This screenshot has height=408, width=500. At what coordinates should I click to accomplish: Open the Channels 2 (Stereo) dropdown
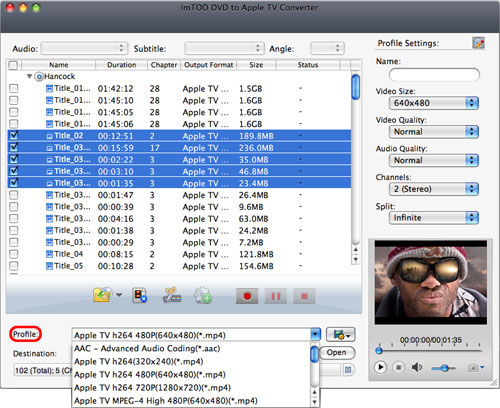(x=434, y=189)
